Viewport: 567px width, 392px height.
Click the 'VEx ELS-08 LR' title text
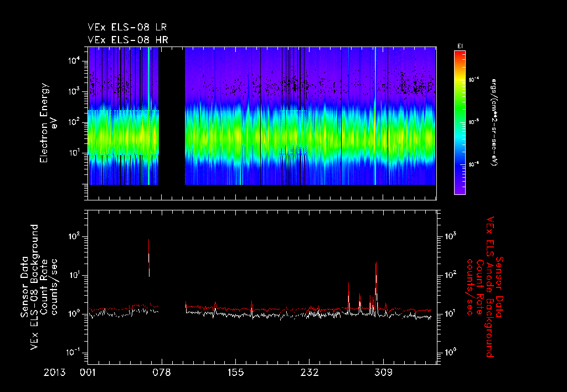(127, 27)
